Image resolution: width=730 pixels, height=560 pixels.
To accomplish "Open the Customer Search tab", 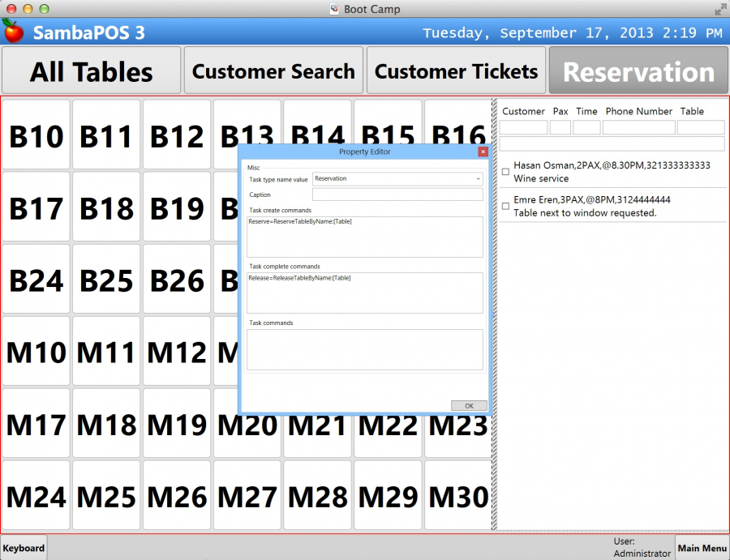I will click(273, 71).
